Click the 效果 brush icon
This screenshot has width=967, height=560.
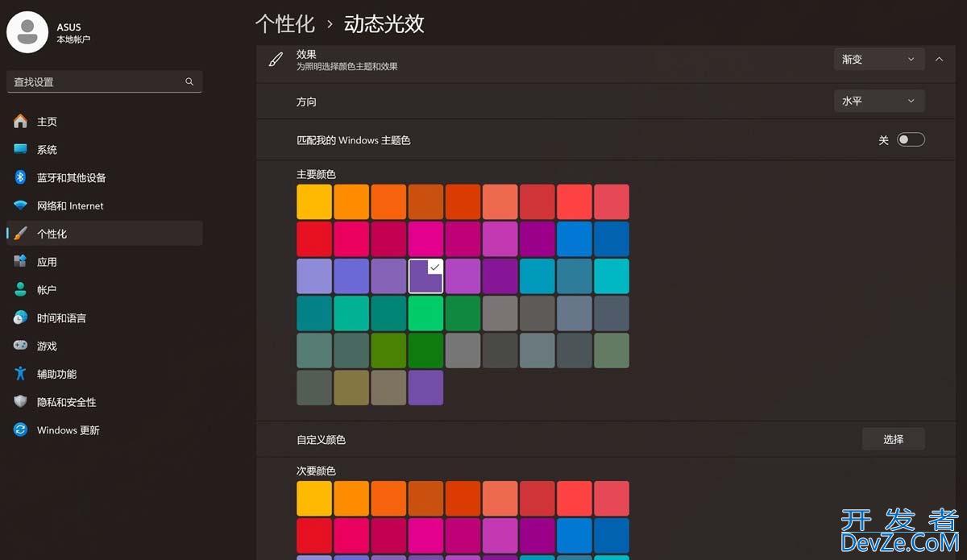click(x=276, y=60)
